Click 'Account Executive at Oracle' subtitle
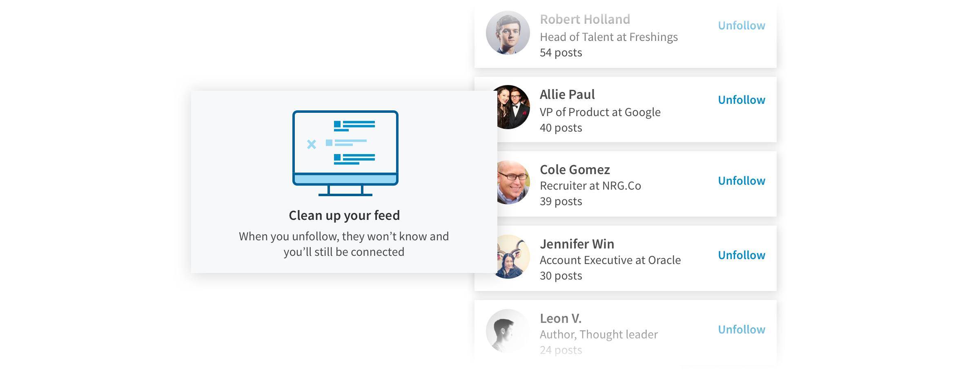 pyautogui.click(x=610, y=260)
